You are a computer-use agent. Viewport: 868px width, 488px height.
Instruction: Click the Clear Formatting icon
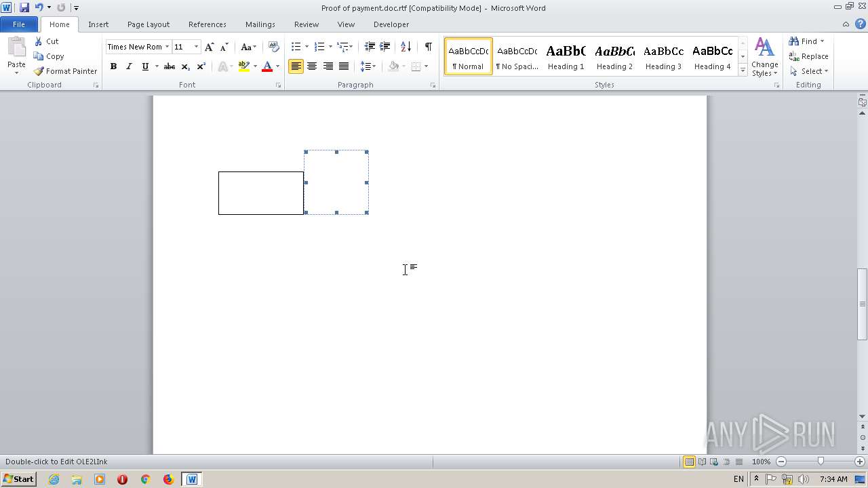coord(274,47)
